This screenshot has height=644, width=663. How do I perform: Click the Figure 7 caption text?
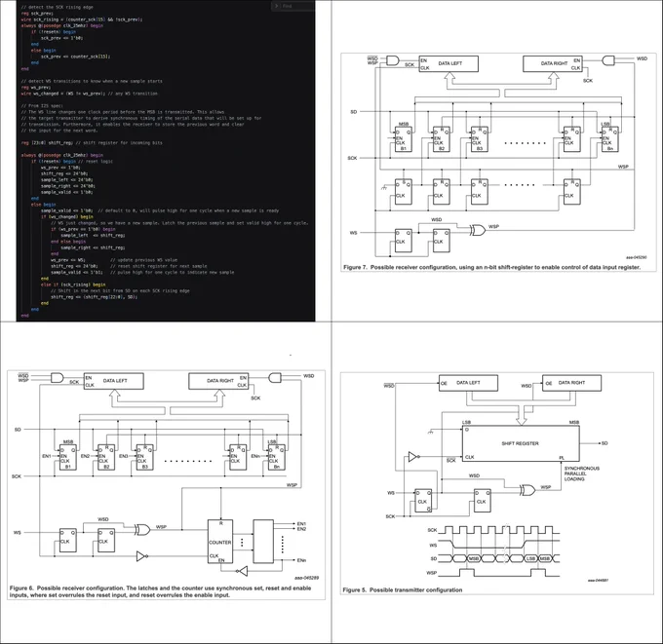(x=491, y=267)
